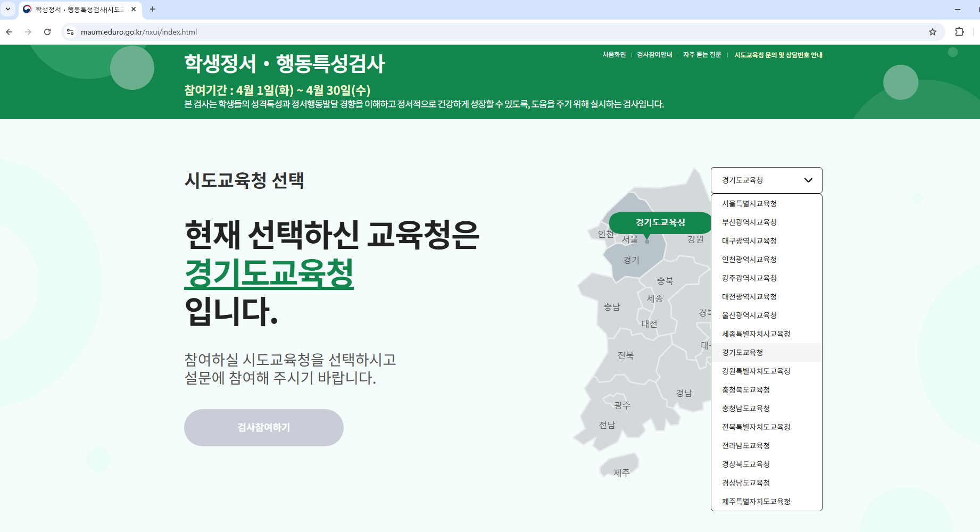The image size is (980, 532).
Task: Select 광주광역시교육청 from the list
Action: click(x=767, y=278)
